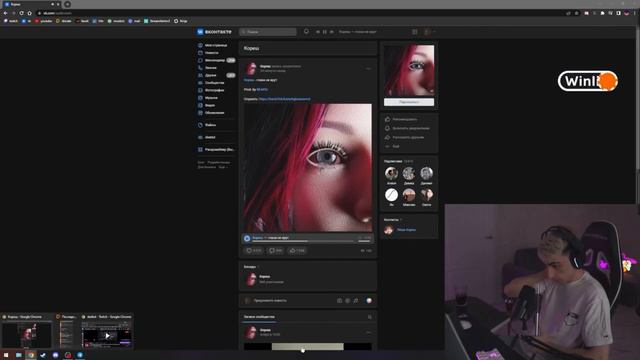Screen dimensions: 640x360
Task: Play the audio track attached to post
Action: pyautogui.click(x=247, y=238)
